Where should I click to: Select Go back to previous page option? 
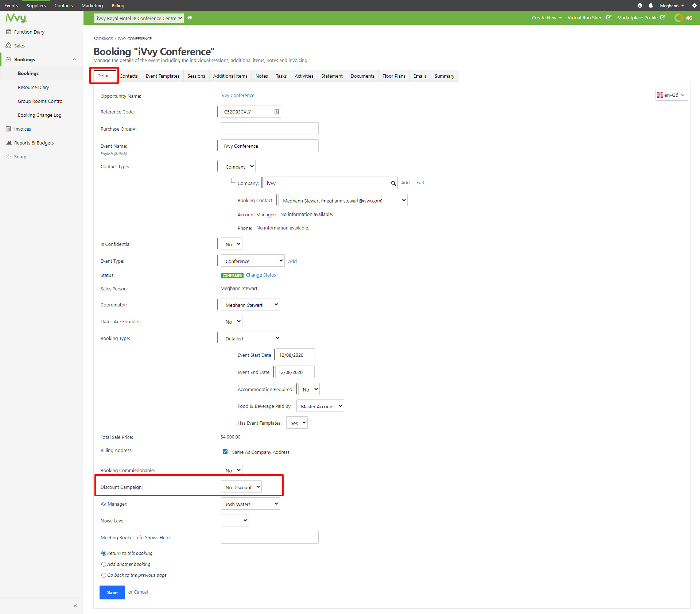coord(104,575)
